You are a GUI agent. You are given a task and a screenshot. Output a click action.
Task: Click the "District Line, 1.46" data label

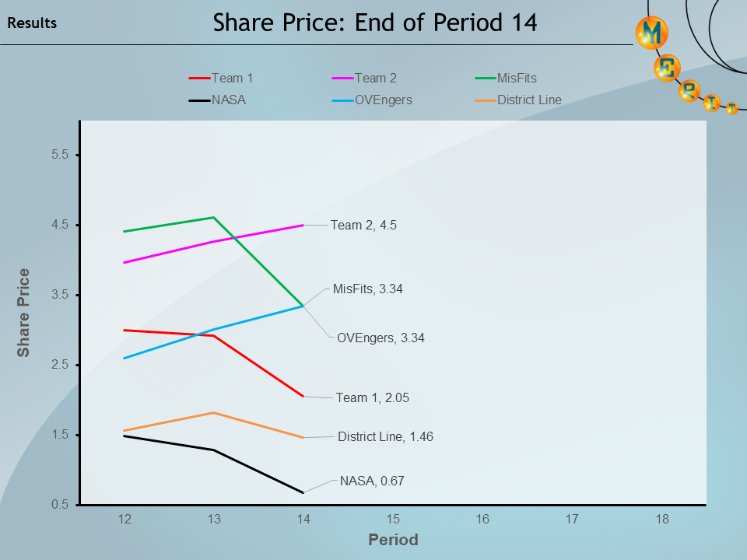pyautogui.click(x=385, y=437)
